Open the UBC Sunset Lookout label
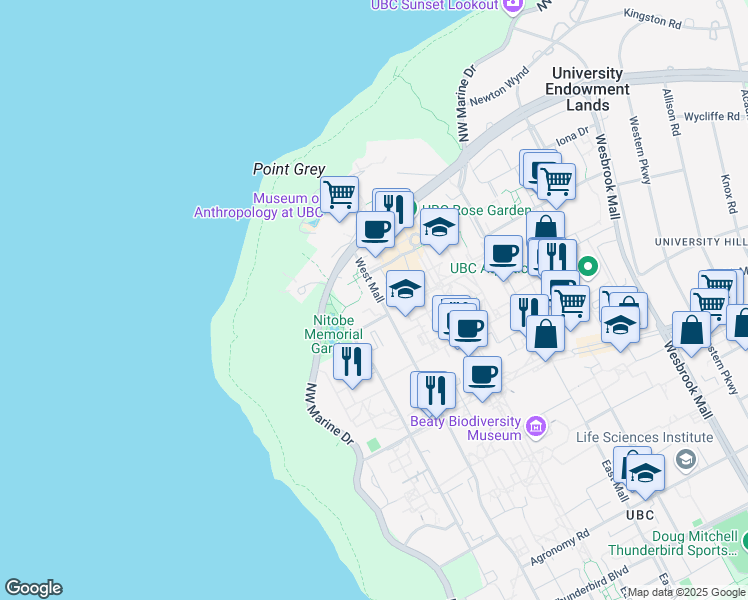Screen dimensions: 748x600 coord(434,5)
